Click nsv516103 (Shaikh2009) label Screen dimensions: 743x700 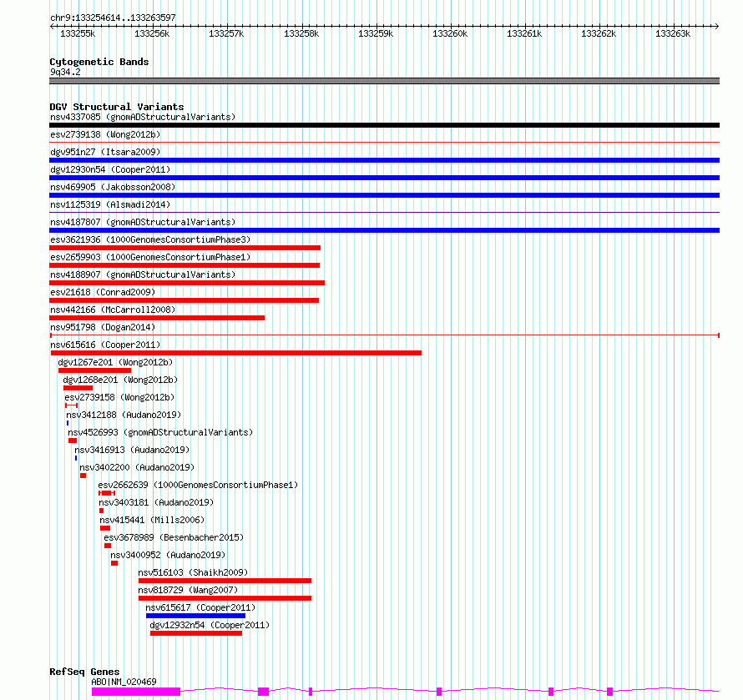click(193, 572)
